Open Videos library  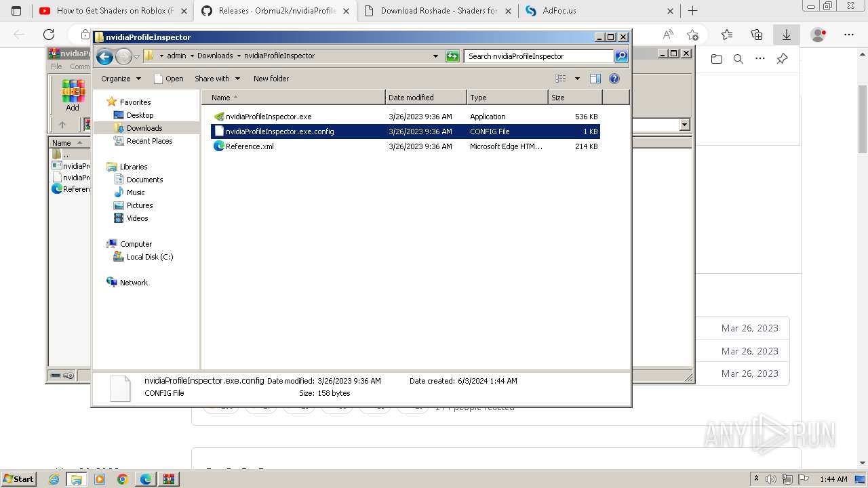[137, 218]
